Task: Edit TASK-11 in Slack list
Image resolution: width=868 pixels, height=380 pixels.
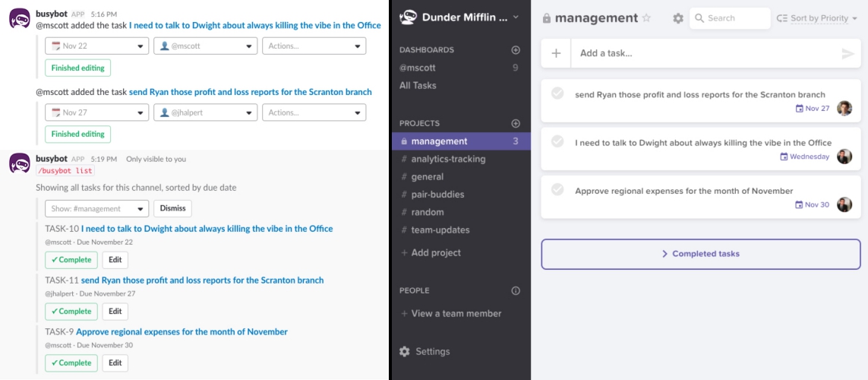Action: [x=115, y=312]
